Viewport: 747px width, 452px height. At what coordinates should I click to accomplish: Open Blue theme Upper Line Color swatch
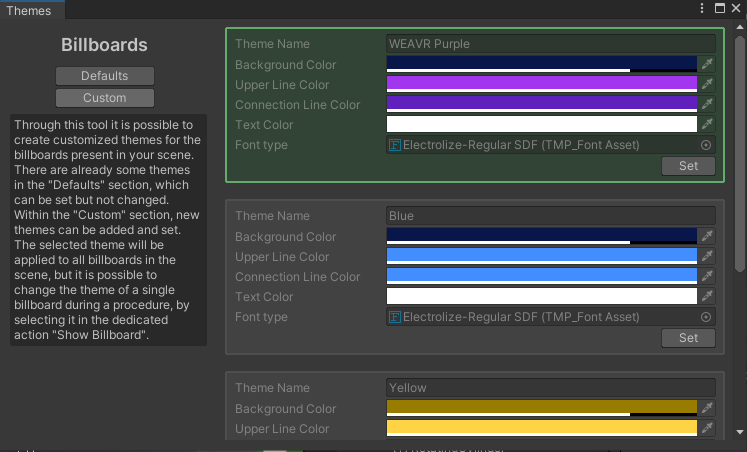click(x=542, y=256)
